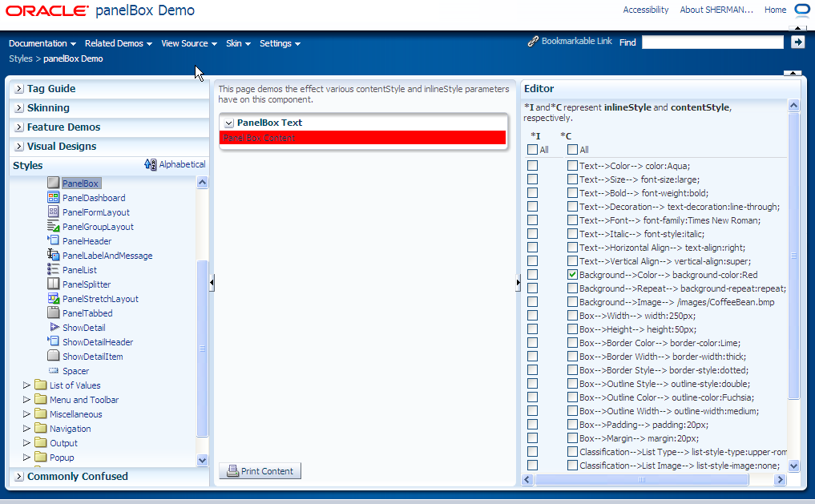Expand the Miscellaneous folder
Screen dimensions: 815x504
point(26,414)
